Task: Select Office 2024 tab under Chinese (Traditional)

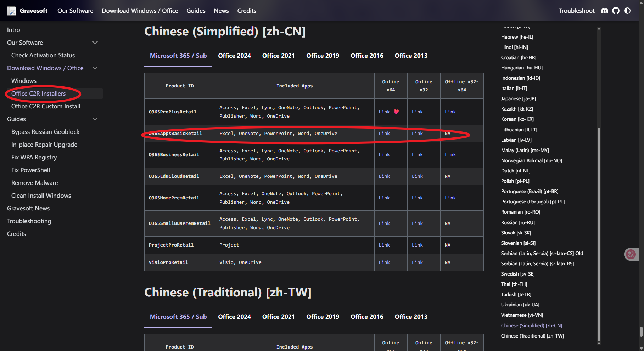Action: [x=234, y=317]
